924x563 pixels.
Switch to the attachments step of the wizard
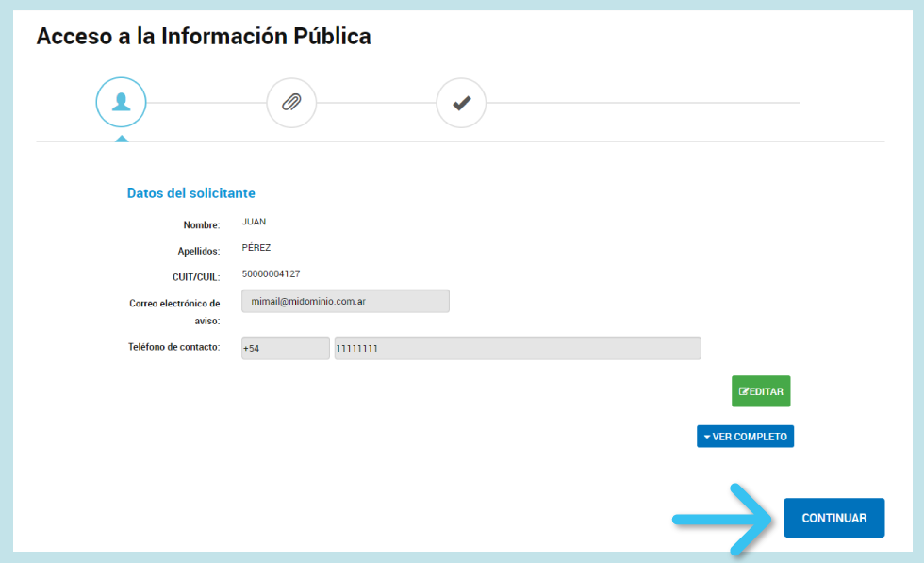tap(290, 102)
